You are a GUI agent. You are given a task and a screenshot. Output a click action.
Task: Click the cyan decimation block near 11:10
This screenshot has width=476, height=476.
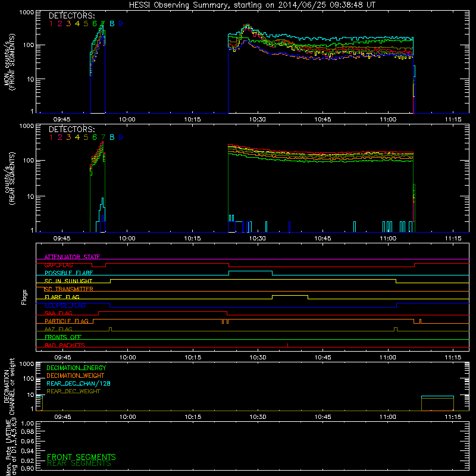click(437, 396)
